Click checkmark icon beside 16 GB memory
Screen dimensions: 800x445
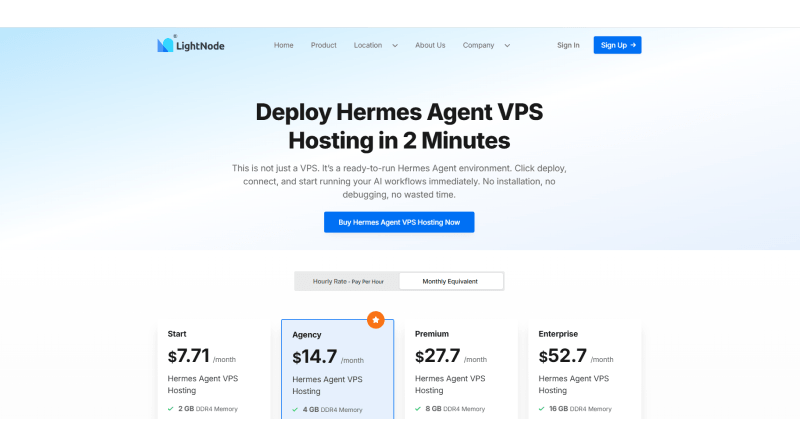pos(542,409)
